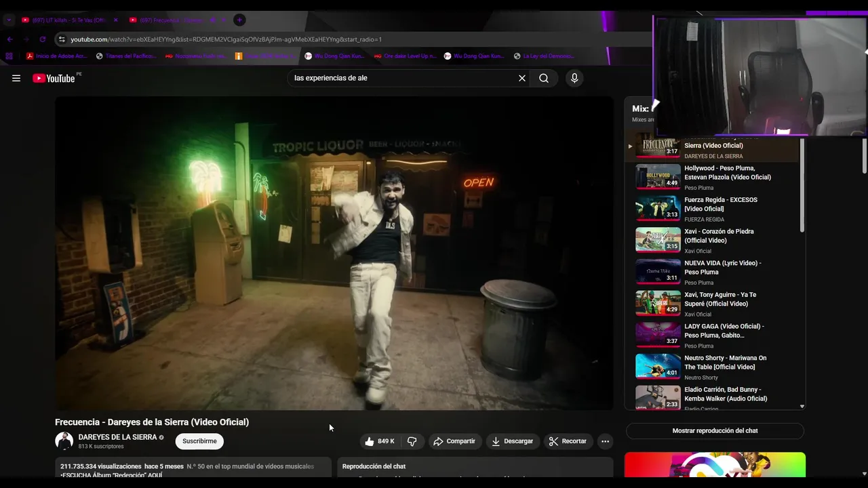This screenshot has height=488, width=868.
Task: Play Xavi, Tony Aguirre - Ya Te Superé thumbnail
Action: 658,303
